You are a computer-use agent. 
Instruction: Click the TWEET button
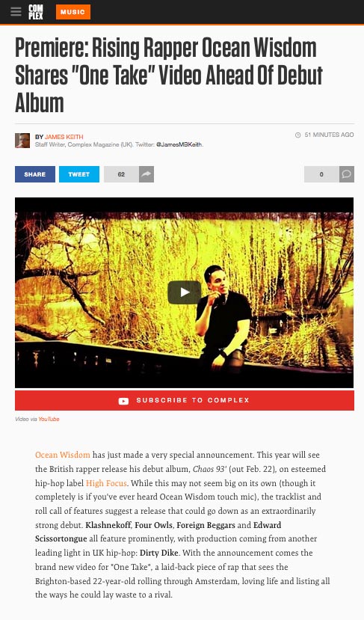click(x=79, y=174)
